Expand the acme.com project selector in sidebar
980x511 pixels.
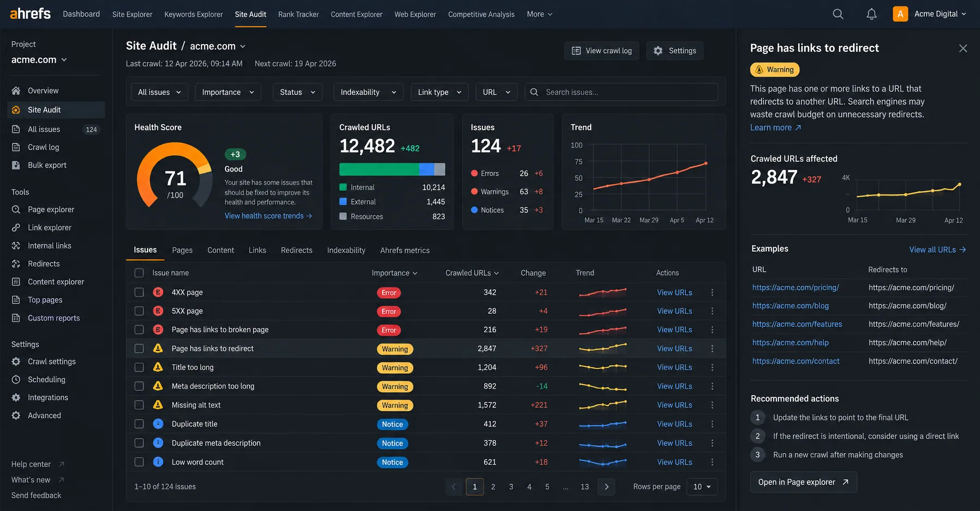(39, 60)
